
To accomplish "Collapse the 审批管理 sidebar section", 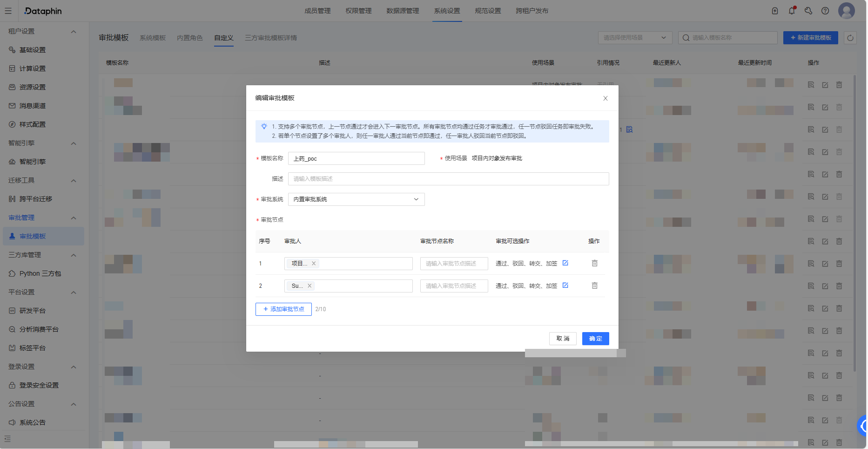I will point(73,218).
